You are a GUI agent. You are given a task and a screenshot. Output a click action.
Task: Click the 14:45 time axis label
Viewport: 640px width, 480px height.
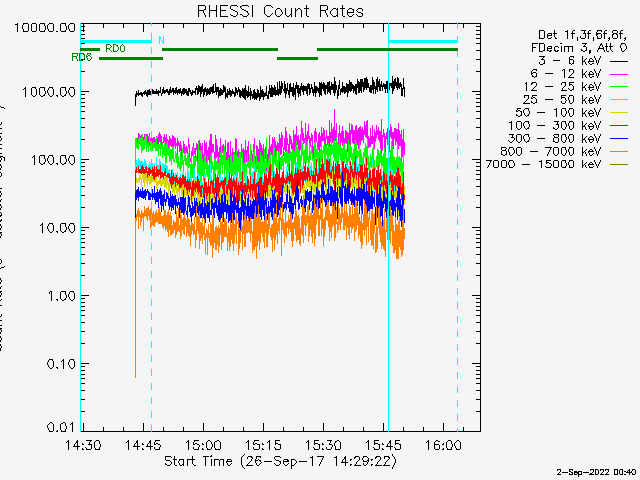pos(143,445)
